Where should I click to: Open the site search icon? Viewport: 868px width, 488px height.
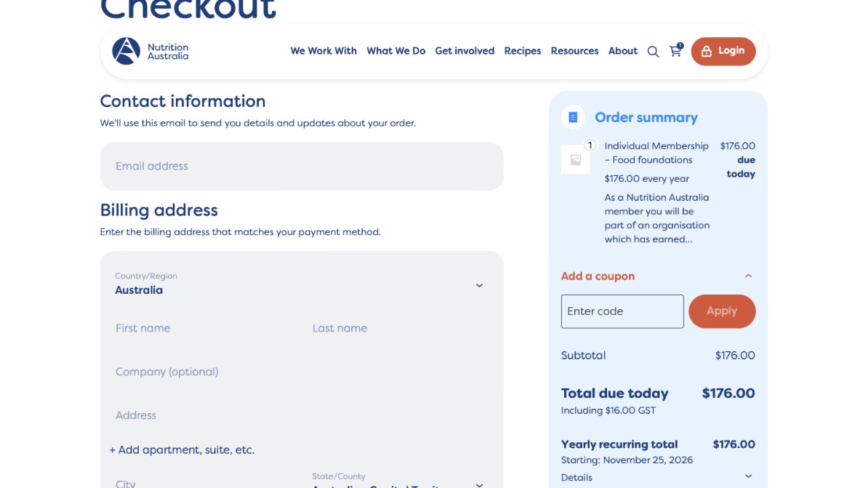click(x=653, y=52)
